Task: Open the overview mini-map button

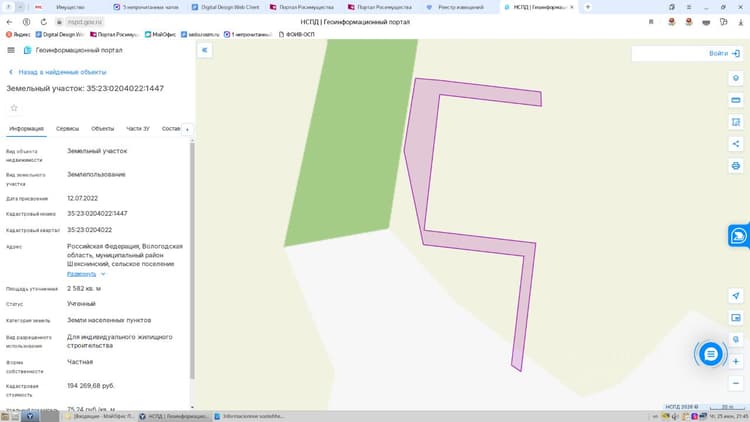Action: tap(736, 318)
